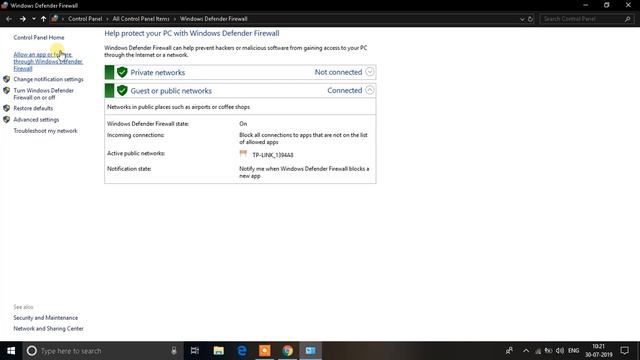
Task: Click the Private networks heading
Action: click(158, 73)
